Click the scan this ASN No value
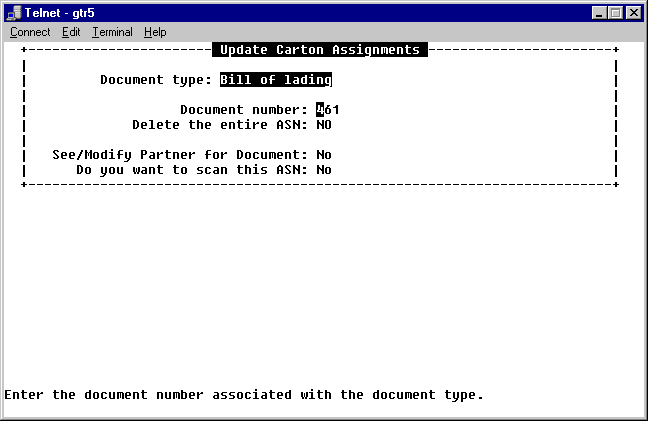Screen dimensions: 648x421 click(x=324, y=170)
